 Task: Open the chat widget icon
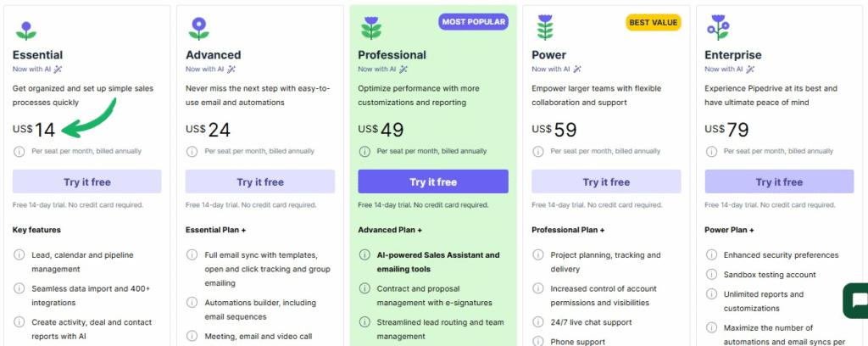point(857,302)
